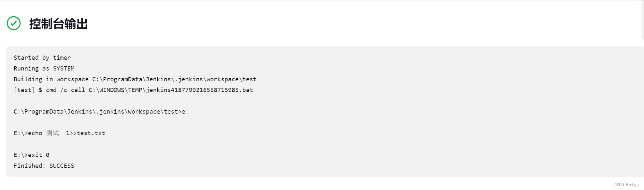Click the Jenkins workspace\test path on the Building line
The height and width of the screenshot is (190, 644).
point(174,79)
